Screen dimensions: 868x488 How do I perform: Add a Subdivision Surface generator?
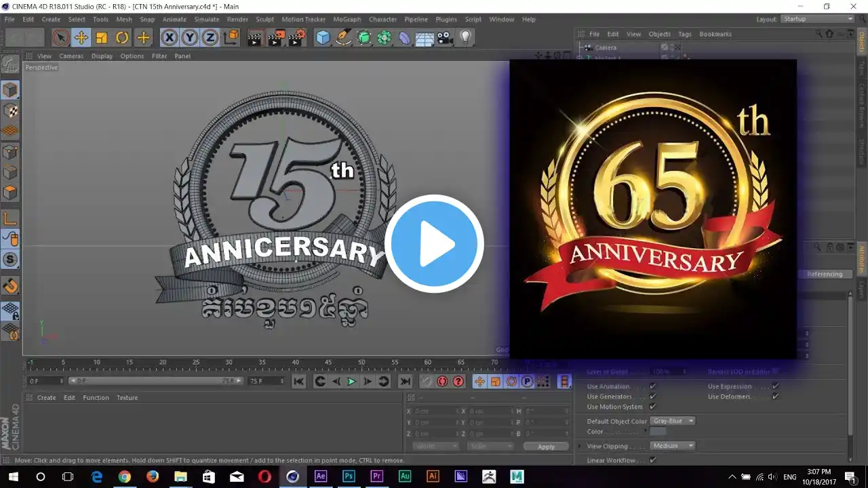click(364, 37)
